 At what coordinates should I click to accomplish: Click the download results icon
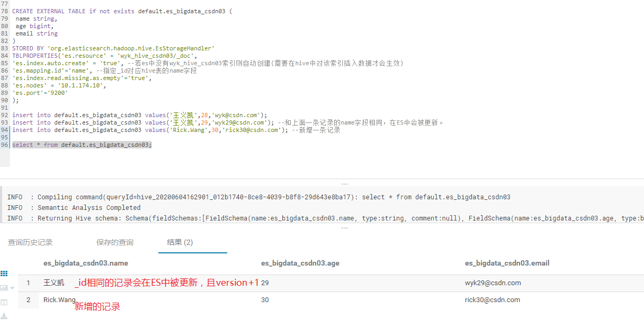[4, 316]
